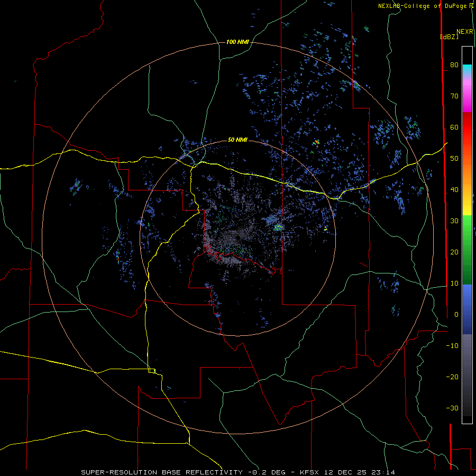Click the 30 value on the dBZ scale
Viewport: 476px width, 476px height.
[x=454, y=221]
